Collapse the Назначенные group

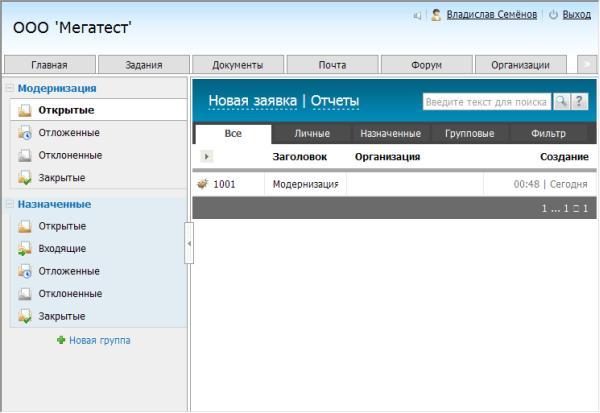coord(10,204)
